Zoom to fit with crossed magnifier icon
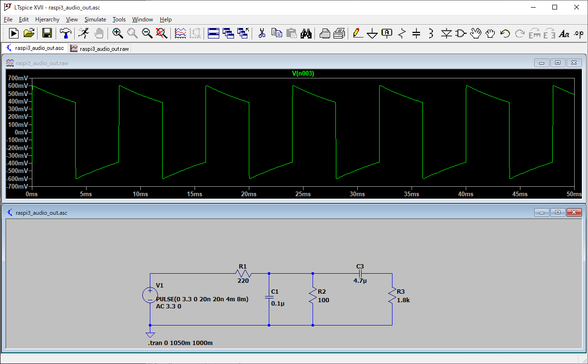588x364 pixels. click(162, 33)
